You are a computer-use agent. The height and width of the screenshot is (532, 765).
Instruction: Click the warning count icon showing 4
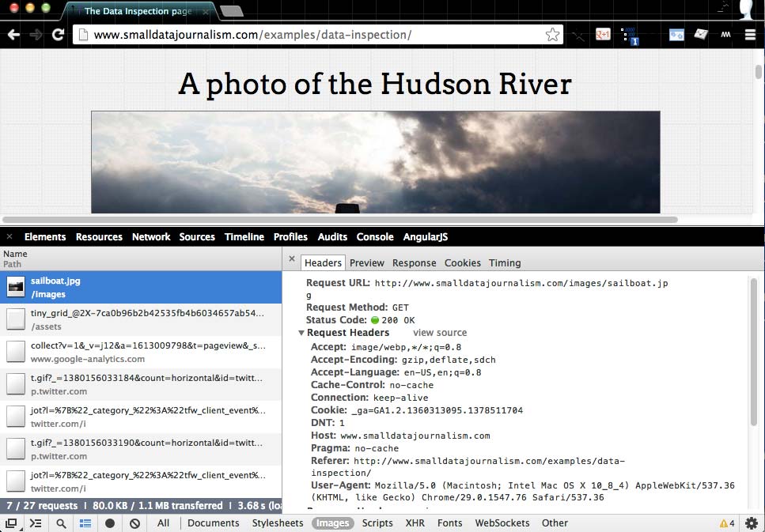[x=726, y=524]
